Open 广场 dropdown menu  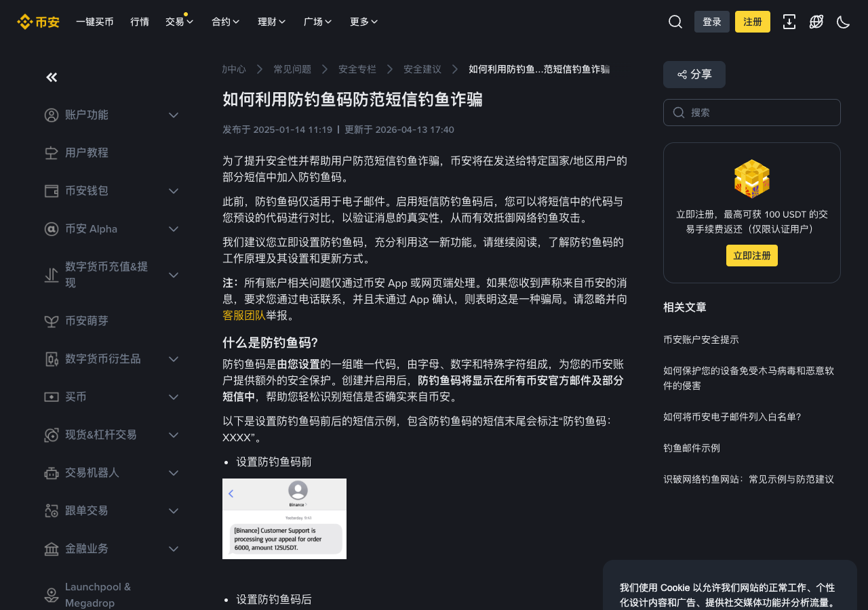(x=318, y=22)
